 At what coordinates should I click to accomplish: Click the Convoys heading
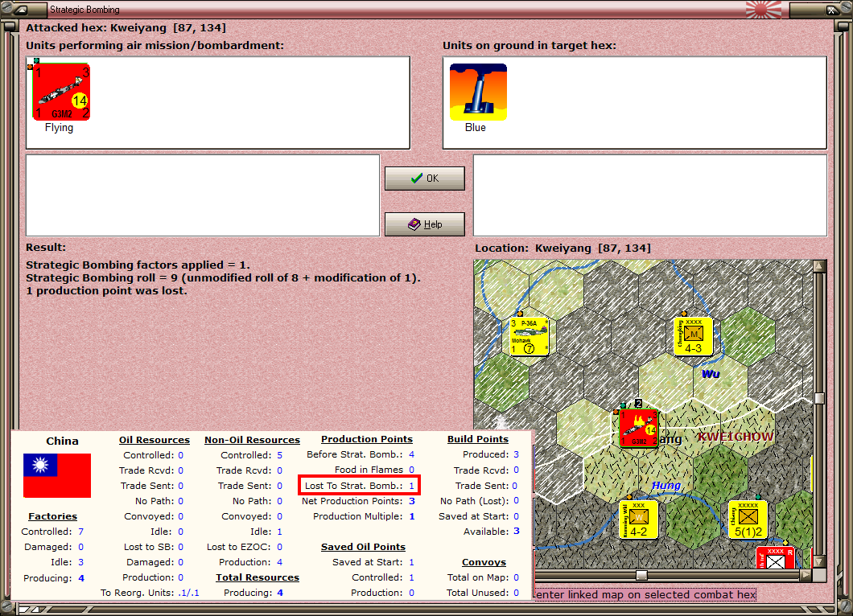point(484,562)
